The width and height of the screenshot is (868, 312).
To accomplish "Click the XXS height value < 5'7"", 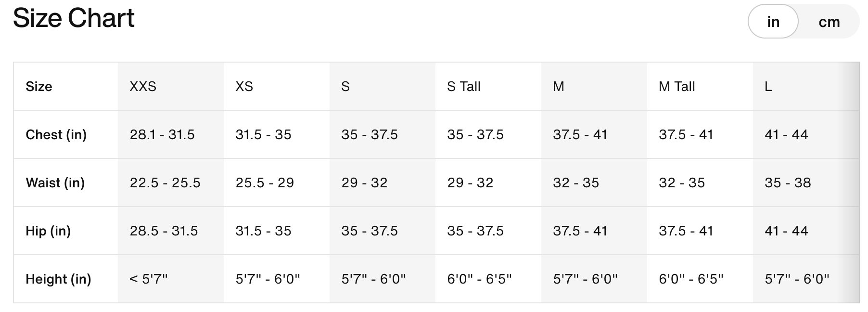I will 149,279.
